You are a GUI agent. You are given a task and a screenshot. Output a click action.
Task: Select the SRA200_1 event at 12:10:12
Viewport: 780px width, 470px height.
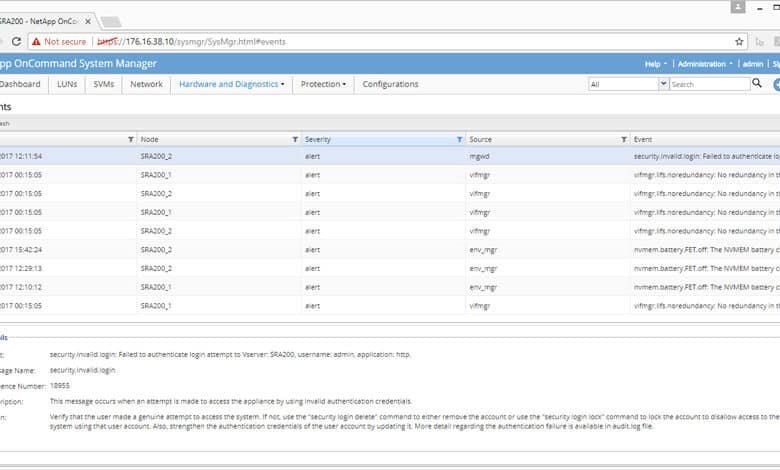(x=390, y=287)
